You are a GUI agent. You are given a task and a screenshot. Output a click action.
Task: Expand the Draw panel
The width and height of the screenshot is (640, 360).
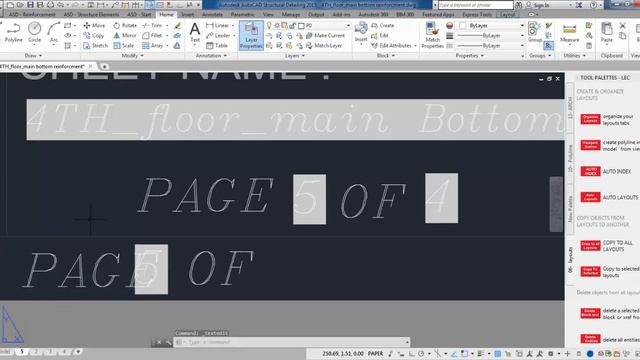point(33,56)
